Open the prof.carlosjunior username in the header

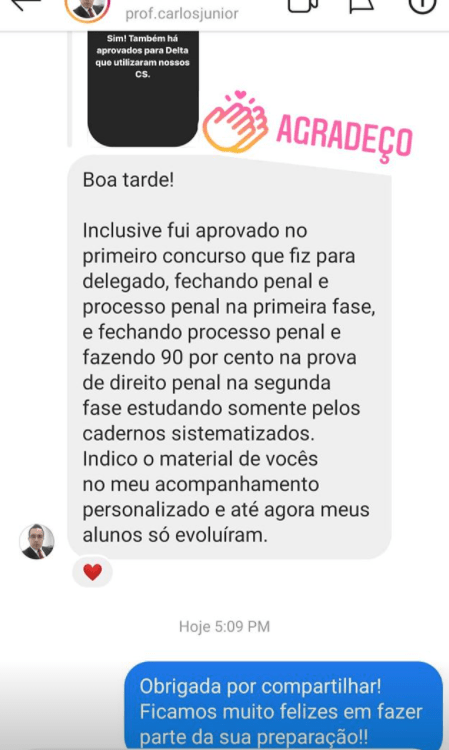(182, 14)
